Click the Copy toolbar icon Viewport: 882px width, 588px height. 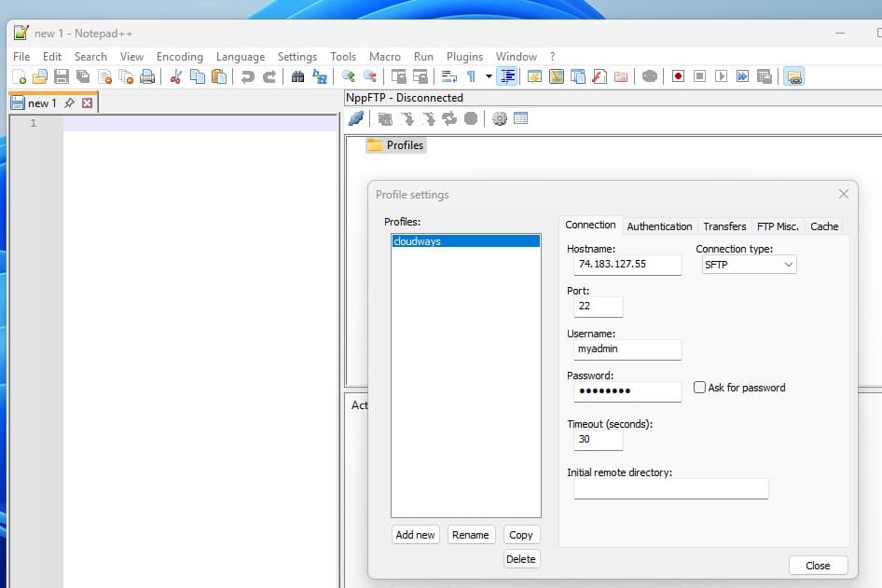198,76
